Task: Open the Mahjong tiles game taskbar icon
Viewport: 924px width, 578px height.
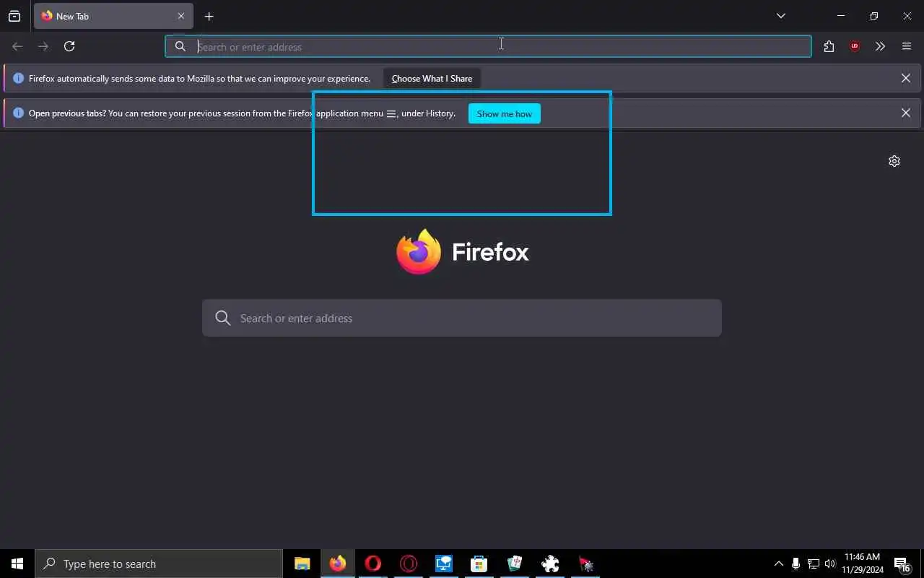Action: pyautogui.click(x=515, y=564)
